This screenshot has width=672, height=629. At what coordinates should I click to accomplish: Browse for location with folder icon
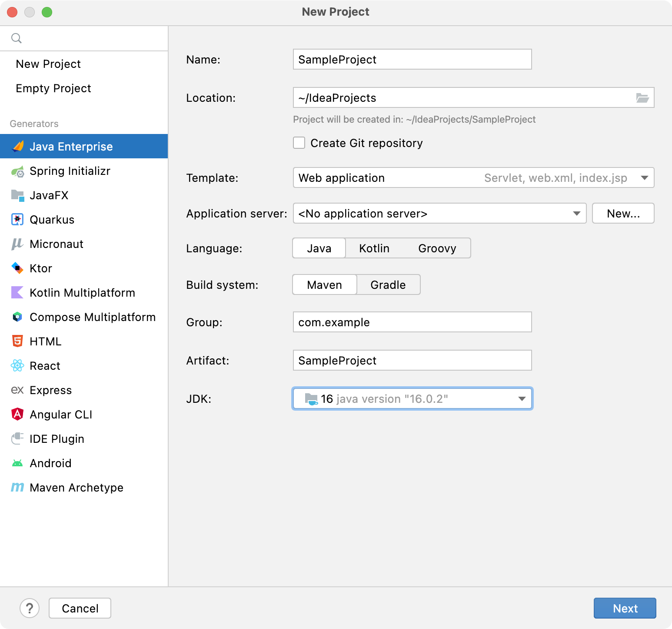click(642, 98)
